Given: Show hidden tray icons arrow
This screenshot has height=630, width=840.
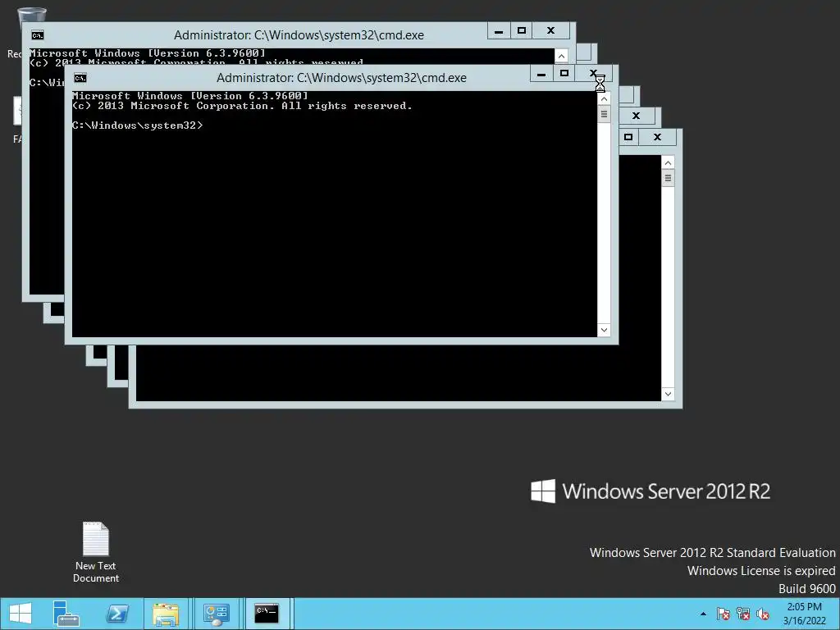Looking at the screenshot, I should pos(703,614).
